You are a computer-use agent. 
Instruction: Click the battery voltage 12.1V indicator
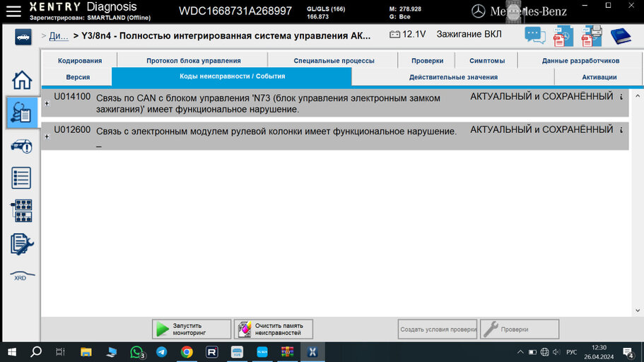pos(407,34)
